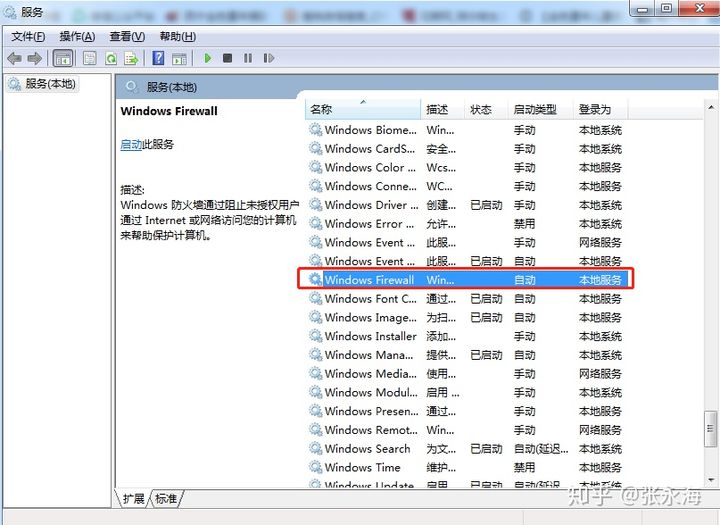Select 服务(本地) in the left tree

coord(50,85)
